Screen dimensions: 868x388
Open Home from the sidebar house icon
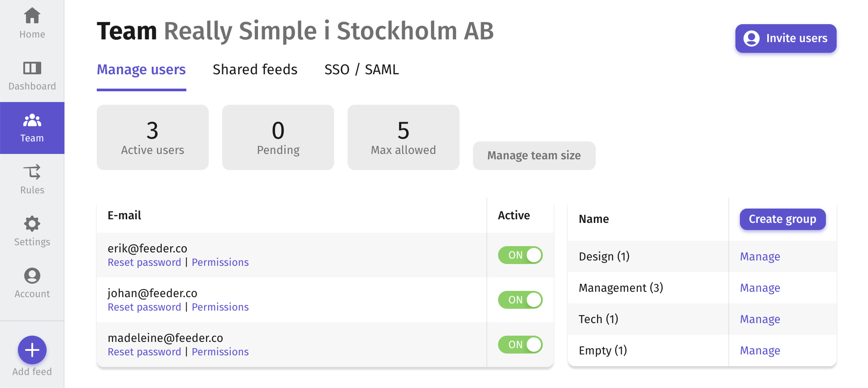pyautogui.click(x=32, y=16)
